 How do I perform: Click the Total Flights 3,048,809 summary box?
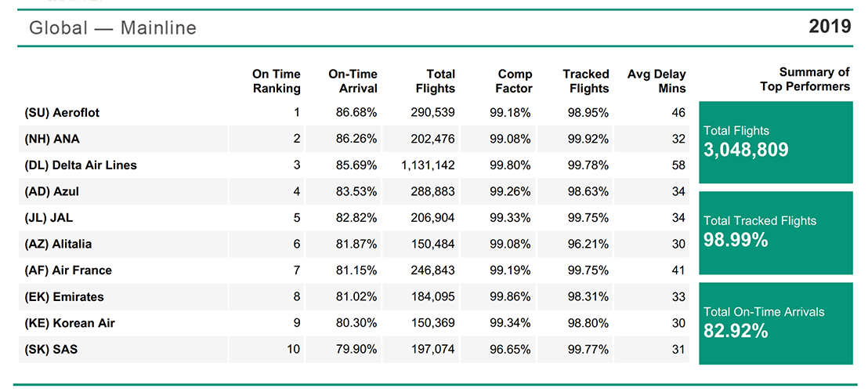pos(774,142)
